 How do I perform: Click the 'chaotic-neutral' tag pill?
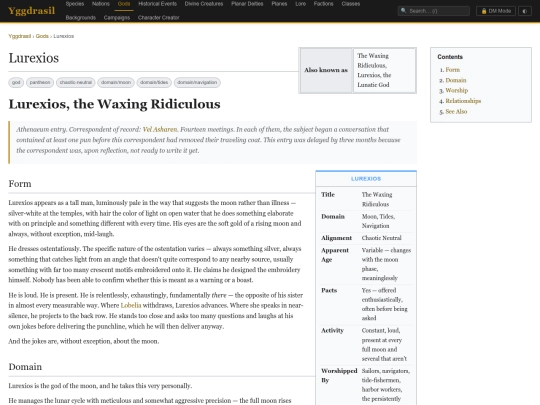click(76, 83)
